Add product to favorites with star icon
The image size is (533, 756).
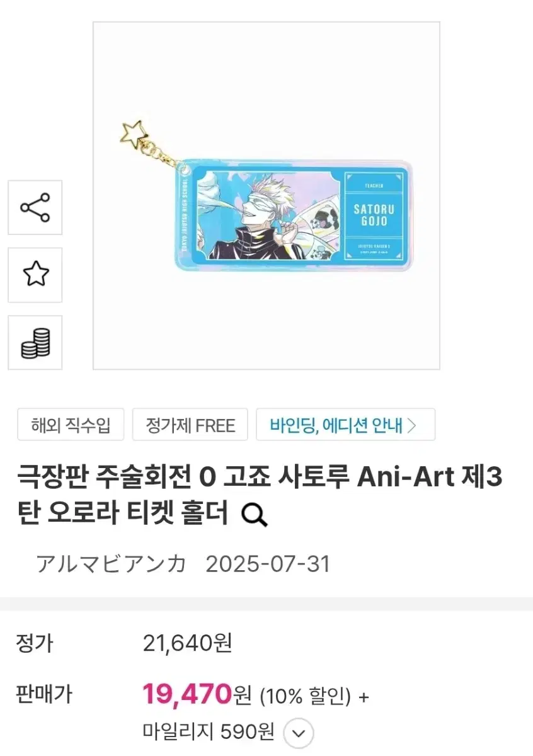[x=35, y=275]
